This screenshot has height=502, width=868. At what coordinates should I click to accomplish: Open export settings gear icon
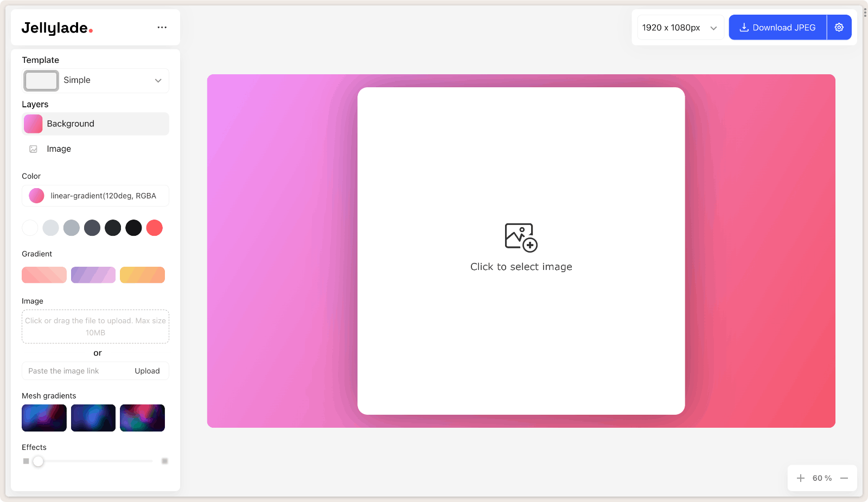tap(839, 27)
